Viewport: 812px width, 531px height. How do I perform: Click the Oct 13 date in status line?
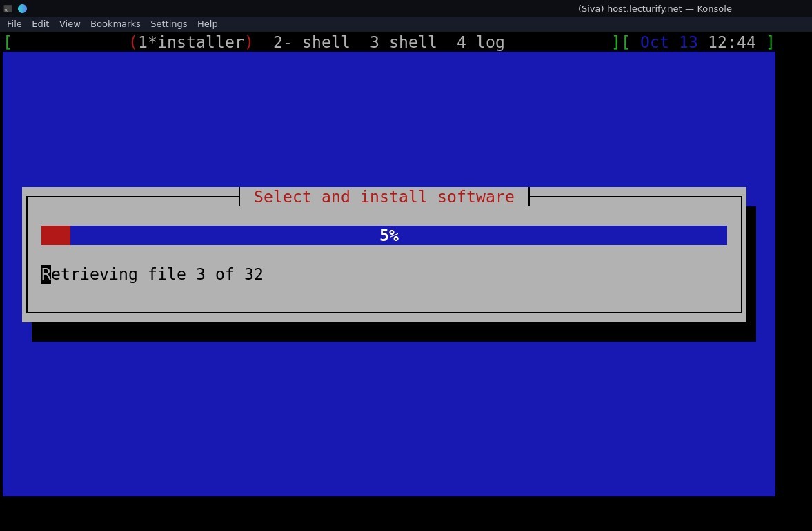[669, 42]
